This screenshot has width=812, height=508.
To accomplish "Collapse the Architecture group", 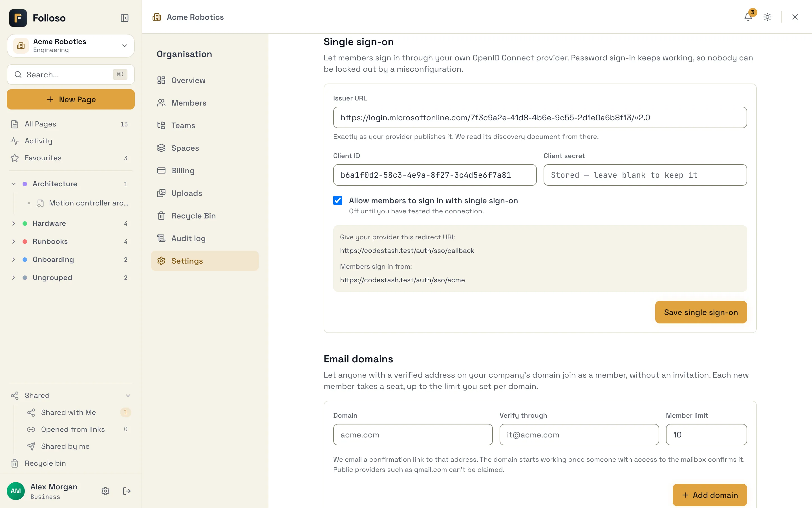I will [14, 184].
